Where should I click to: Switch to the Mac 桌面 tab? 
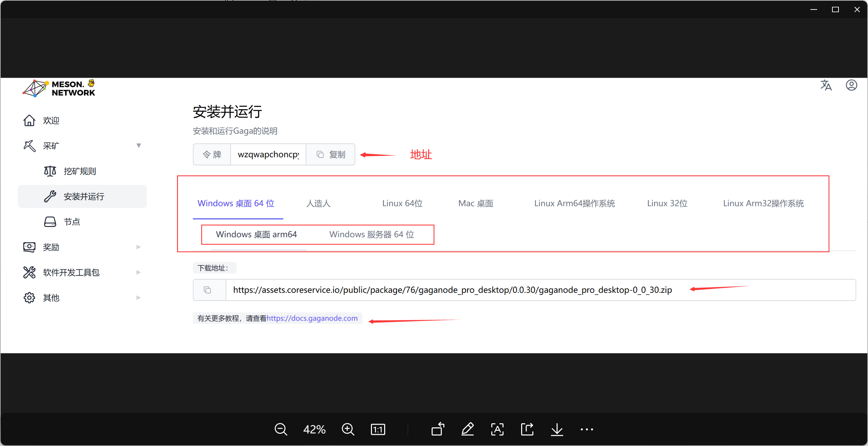[x=476, y=203]
